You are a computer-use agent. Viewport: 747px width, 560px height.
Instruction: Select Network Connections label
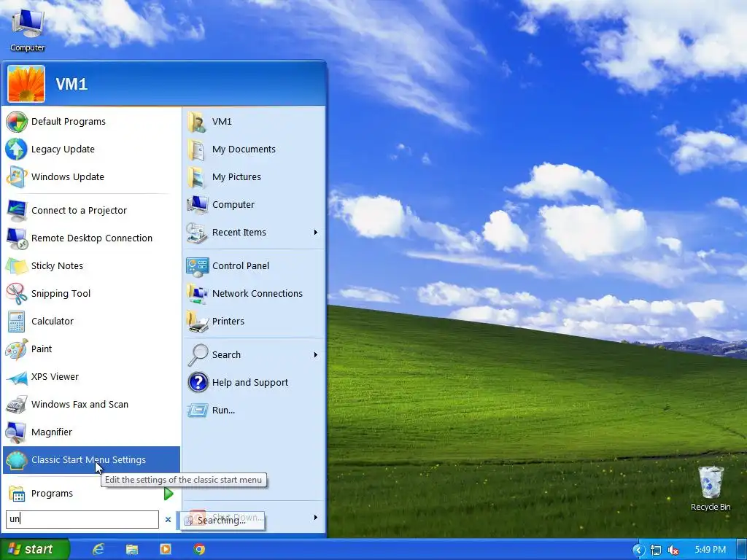point(258,294)
